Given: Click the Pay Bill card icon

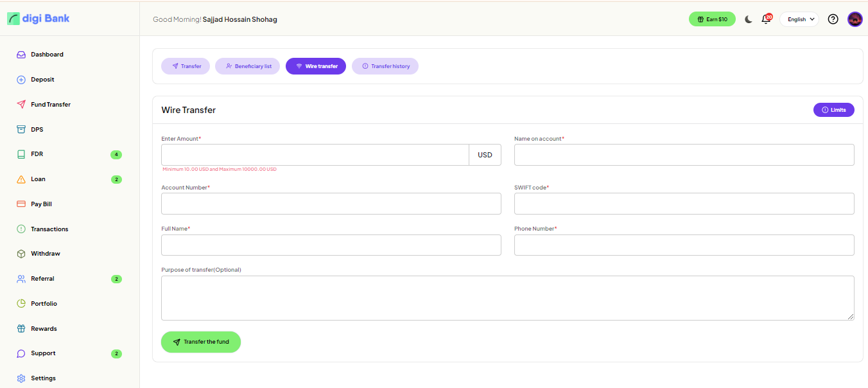Looking at the screenshot, I should (x=21, y=204).
